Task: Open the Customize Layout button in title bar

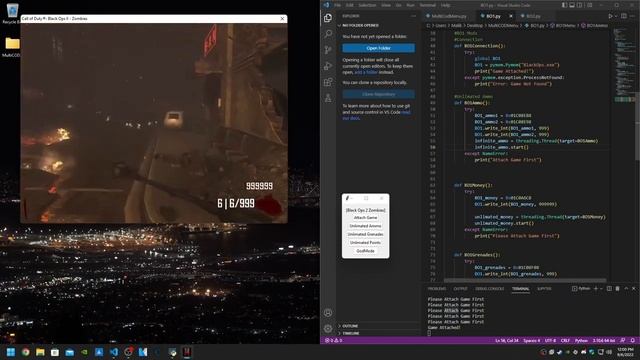Action: 590,5
